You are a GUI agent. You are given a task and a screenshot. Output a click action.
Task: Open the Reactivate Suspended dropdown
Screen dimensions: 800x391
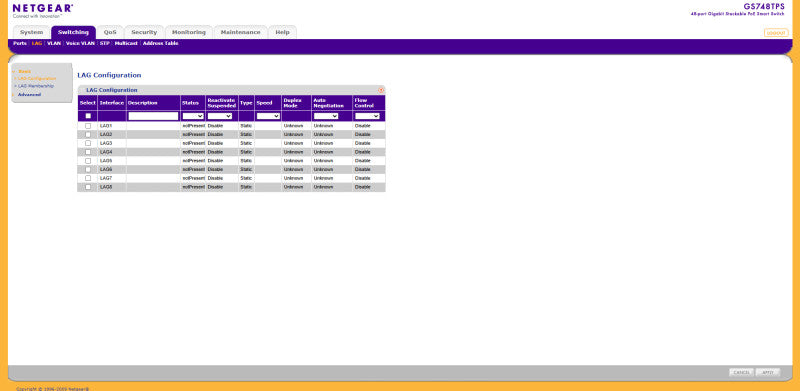click(220, 116)
